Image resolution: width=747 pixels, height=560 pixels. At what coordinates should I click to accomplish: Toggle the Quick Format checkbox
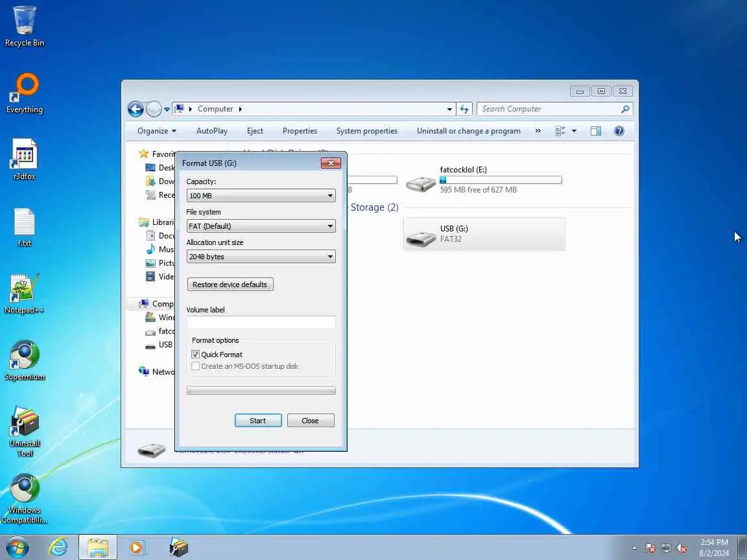click(x=195, y=355)
